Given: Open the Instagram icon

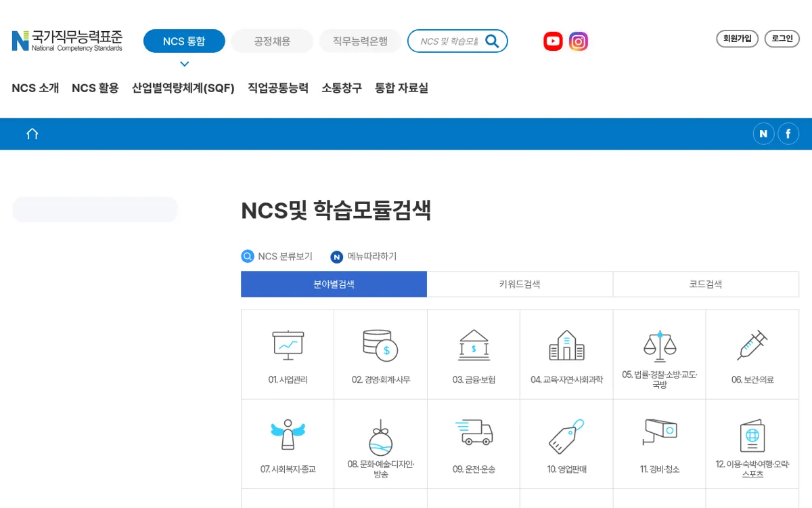Looking at the screenshot, I should pos(578,41).
